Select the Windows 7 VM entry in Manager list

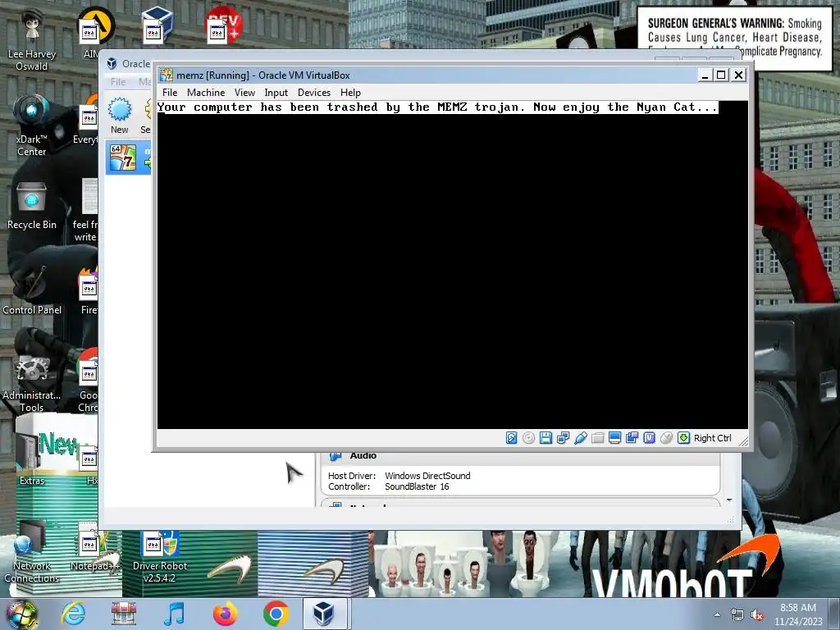[129, 157]
